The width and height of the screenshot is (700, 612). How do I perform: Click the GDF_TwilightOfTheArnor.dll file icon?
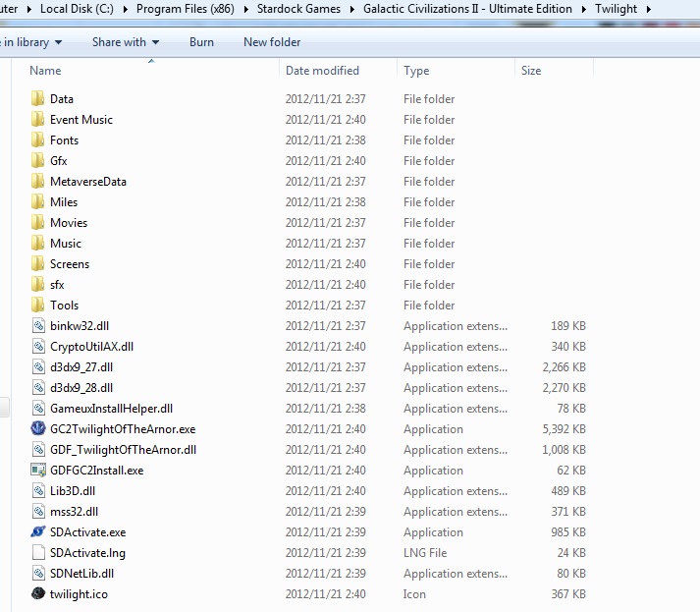(38, 449)
